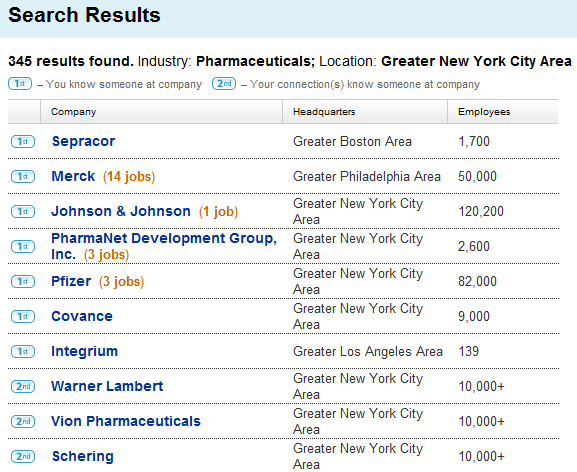This screenshot has height=472, width=577.
Task: Click the 1st badge next to Integrium
Action: point(23,351)
